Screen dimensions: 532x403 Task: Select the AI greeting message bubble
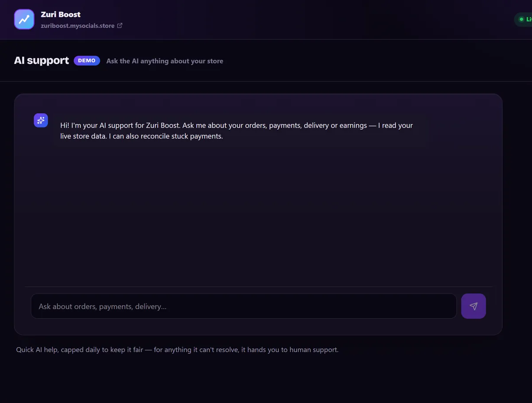click(240, 131)
